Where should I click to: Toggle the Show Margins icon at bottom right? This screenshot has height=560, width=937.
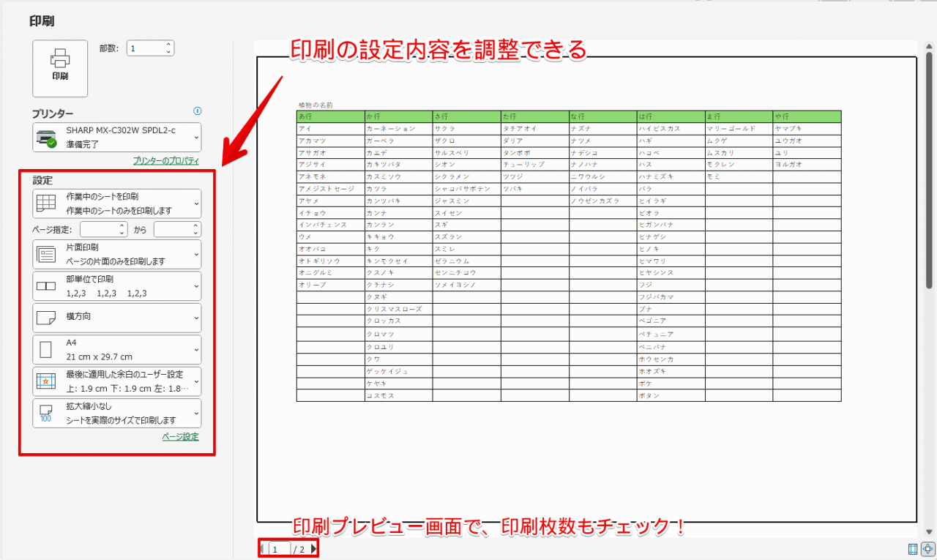[x=913, y=548]
